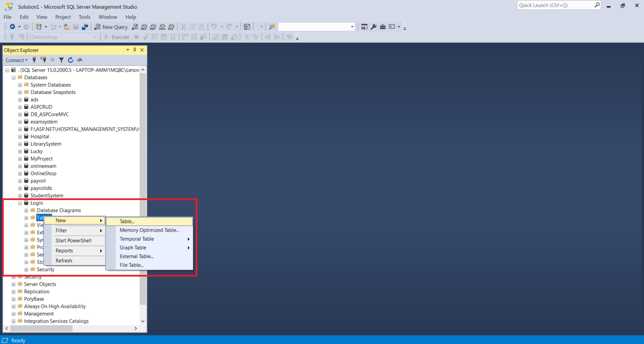Apply a filter using the Object Explorer filter icon
644x344 pixels.
pyautogui.click(x=61, y=60)
